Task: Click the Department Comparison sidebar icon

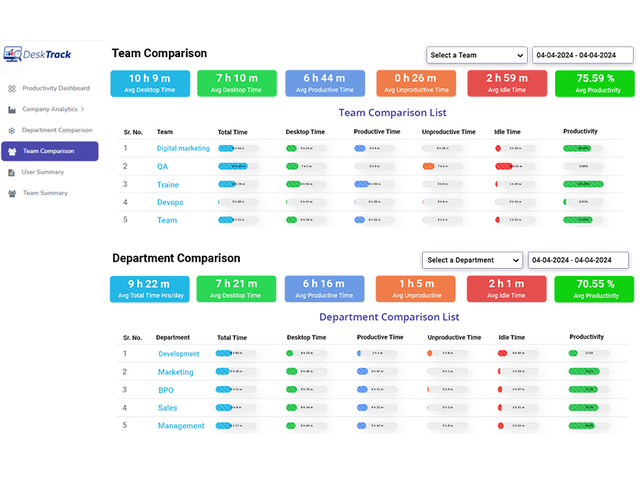Action: click(x=11, y=130)
